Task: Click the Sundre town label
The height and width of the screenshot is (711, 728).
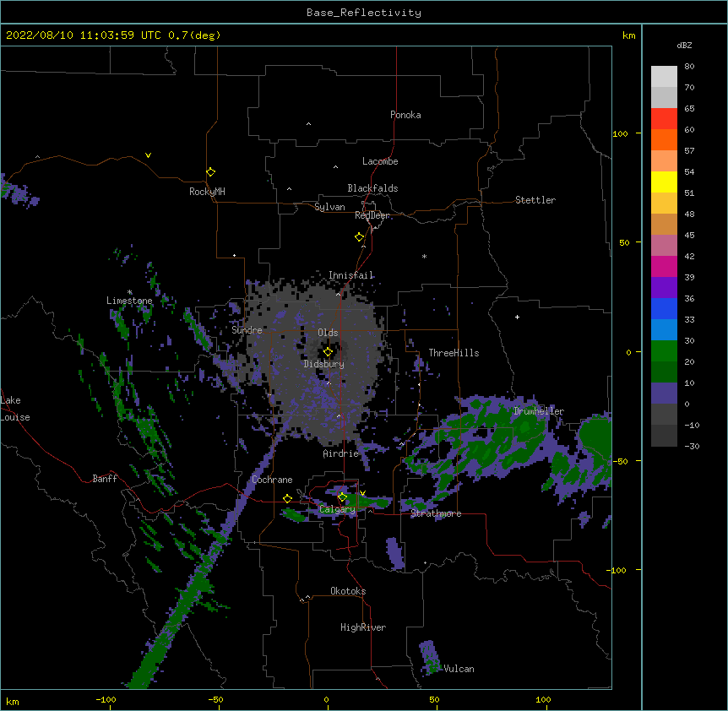Action: (x=247, y=330)
